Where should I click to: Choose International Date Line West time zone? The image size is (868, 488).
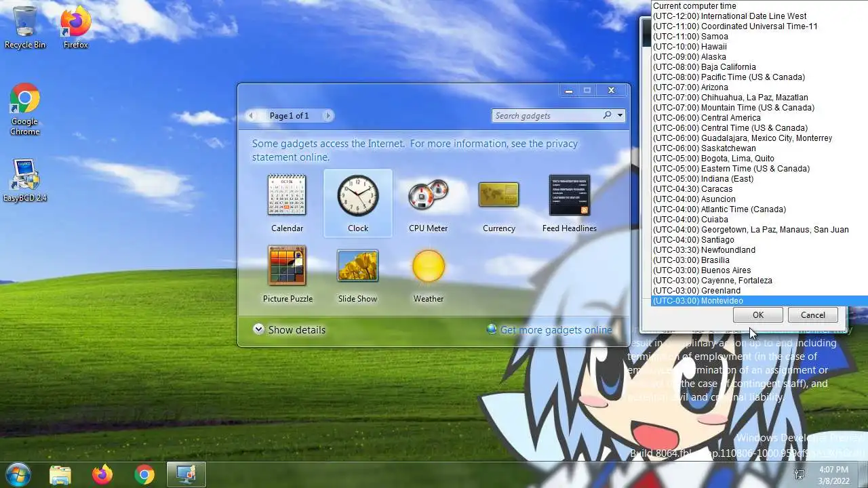pyautogui.click(x=759, y=16)
